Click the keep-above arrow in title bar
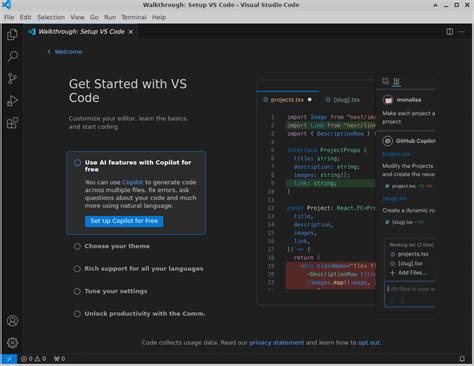The image size is (474, 366). click(x=435, y=5)
